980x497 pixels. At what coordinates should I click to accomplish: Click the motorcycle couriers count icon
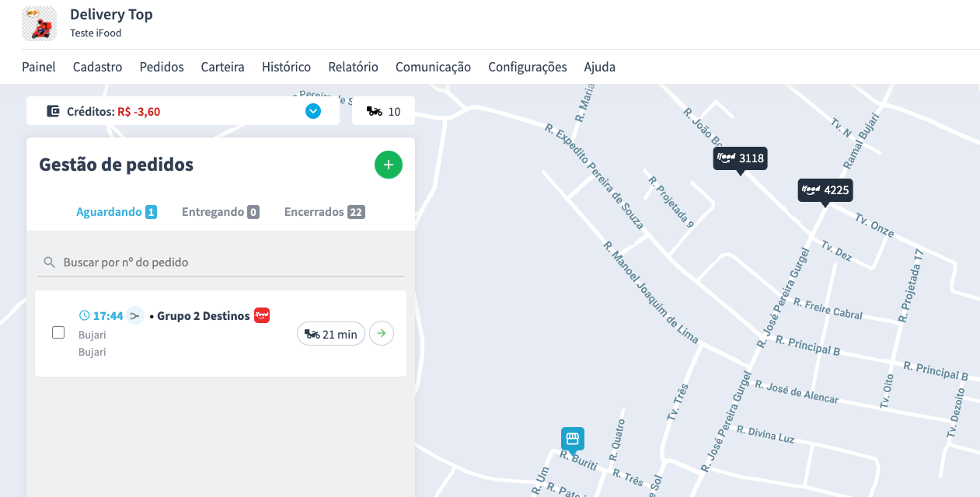(x=375, y=111)
